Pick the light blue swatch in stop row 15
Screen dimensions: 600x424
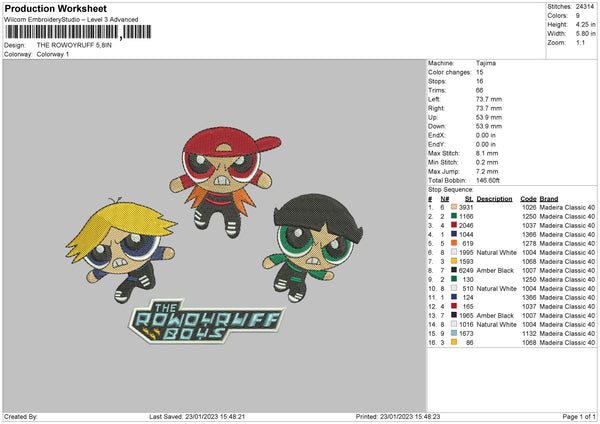(x=454, y=333)
